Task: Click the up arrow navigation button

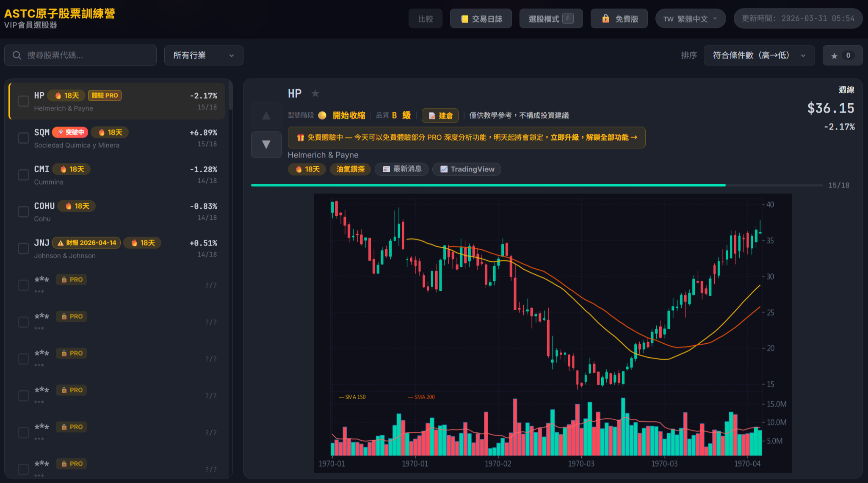Action: point(266,116)
